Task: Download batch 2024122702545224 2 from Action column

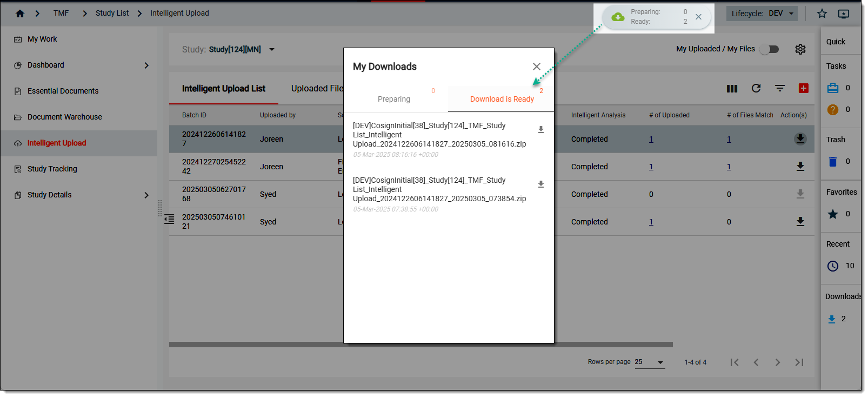Action: (x=800, y=167)
